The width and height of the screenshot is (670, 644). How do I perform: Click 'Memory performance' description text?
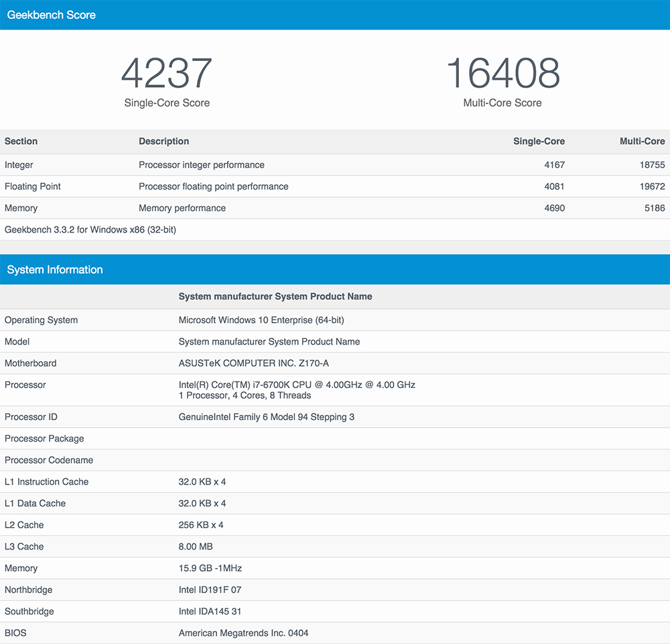[182, 208]
